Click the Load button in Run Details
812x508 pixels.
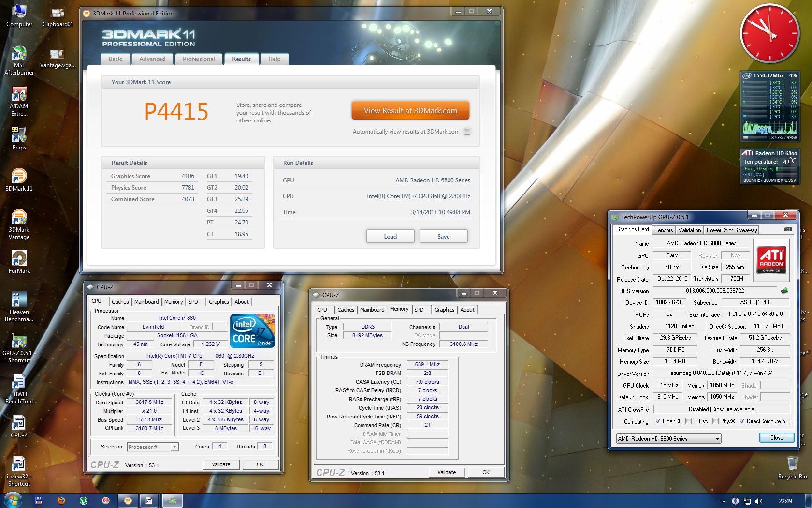tap(391, 237)
